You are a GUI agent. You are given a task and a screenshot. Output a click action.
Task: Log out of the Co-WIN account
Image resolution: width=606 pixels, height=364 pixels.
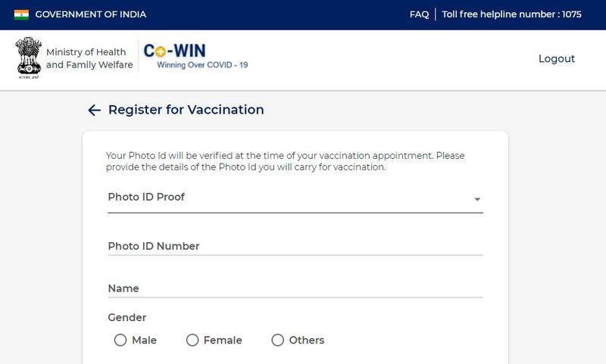[557, 59]
